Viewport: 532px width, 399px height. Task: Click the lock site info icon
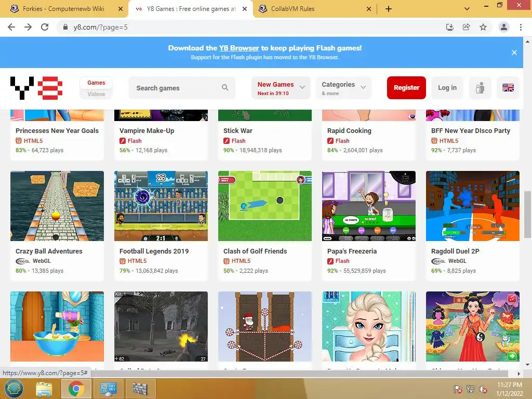pyautogui.click(x=65, y=27)
